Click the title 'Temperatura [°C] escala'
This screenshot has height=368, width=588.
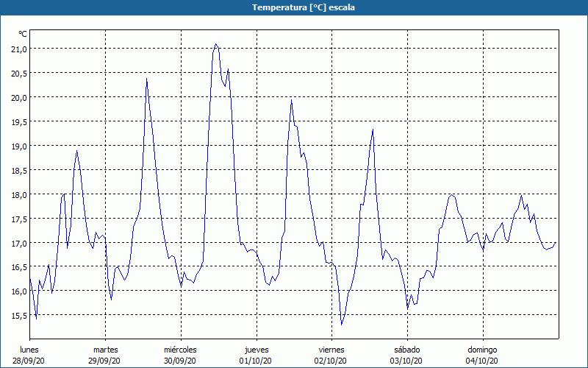click(303, 7)
